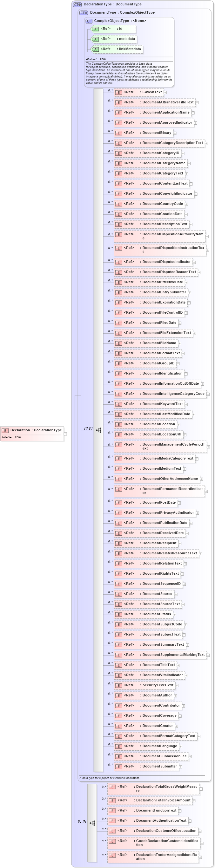This screenshot has width=215, height=868.
Task: Click the element icon beside DocumentCountryCode
Action: [x=118, y=204]
